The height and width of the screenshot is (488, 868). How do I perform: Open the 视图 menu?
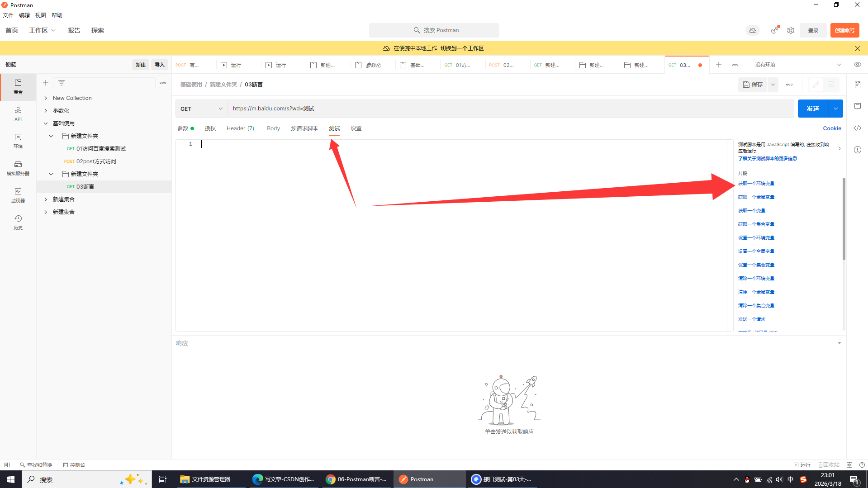pyautogui.click(x=41, y=15)
